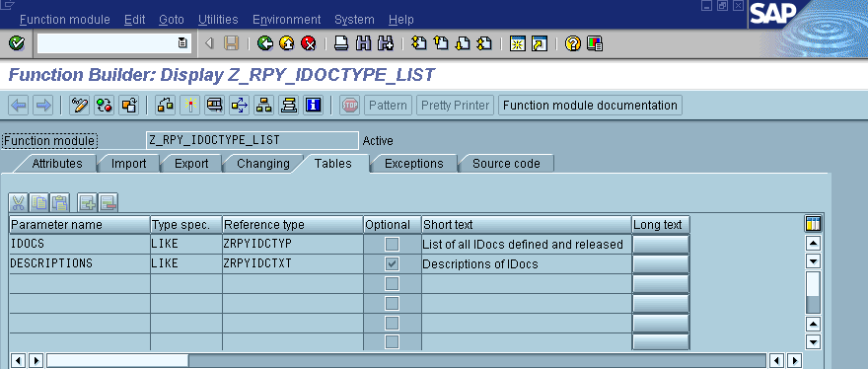Click the red Cancel icon

tap(308, 43)
